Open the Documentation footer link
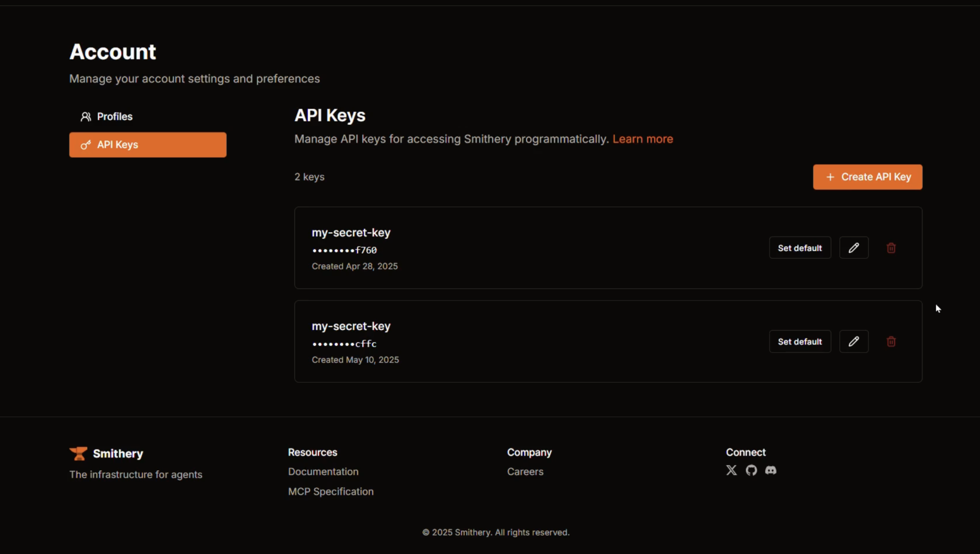 click(323, 472)
